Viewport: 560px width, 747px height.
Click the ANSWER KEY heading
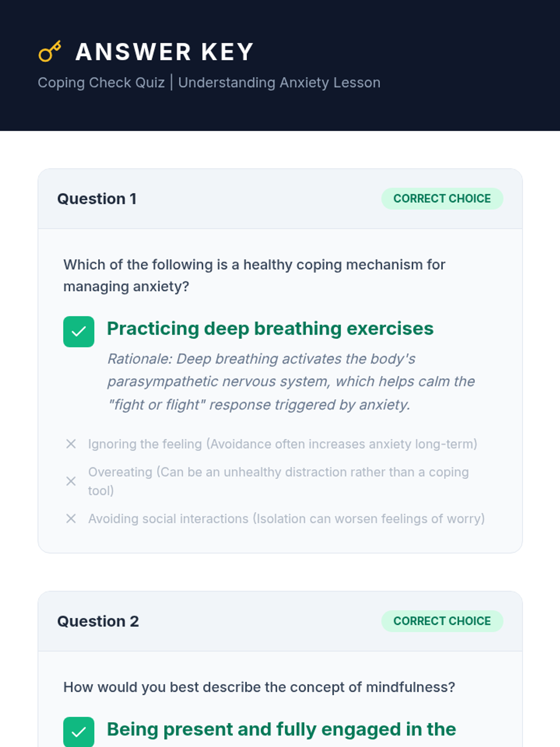[164, 52]
